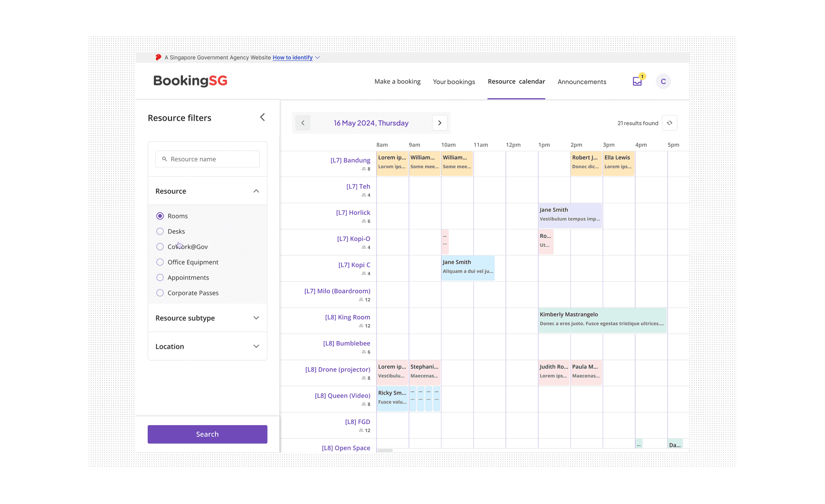Select the Desks radio option
The height and width of the screenshot is (504, 825).
pos(160,231)
